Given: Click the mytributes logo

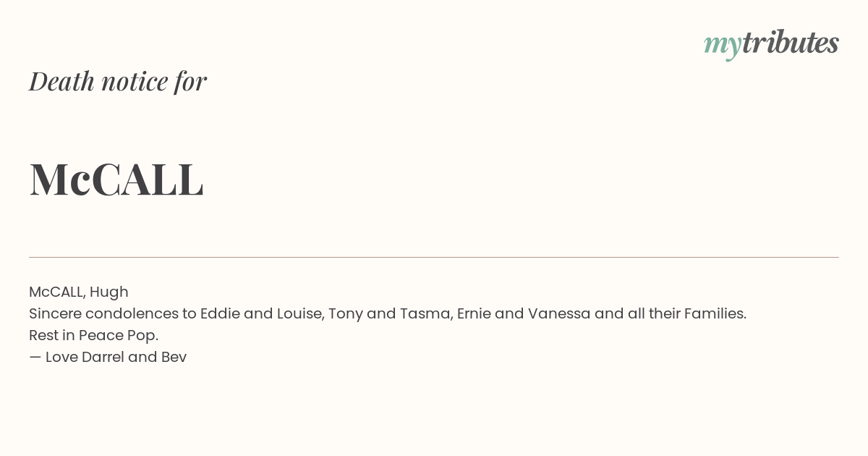Looking at the screenshot, I should (771, 43).
